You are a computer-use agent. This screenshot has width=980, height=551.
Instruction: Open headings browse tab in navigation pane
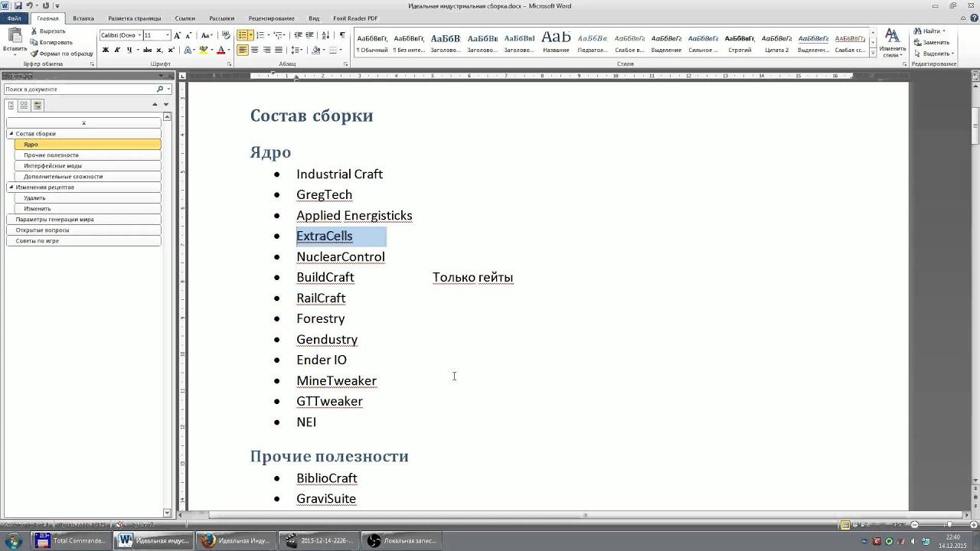11,105
